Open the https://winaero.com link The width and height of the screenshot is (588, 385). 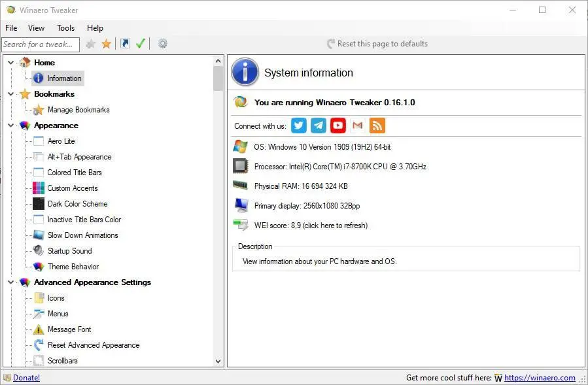[x=540, y=378]
